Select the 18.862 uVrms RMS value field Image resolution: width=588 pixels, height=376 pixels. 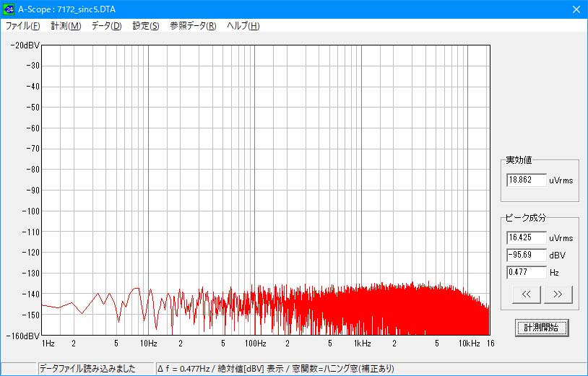point(527,180)
